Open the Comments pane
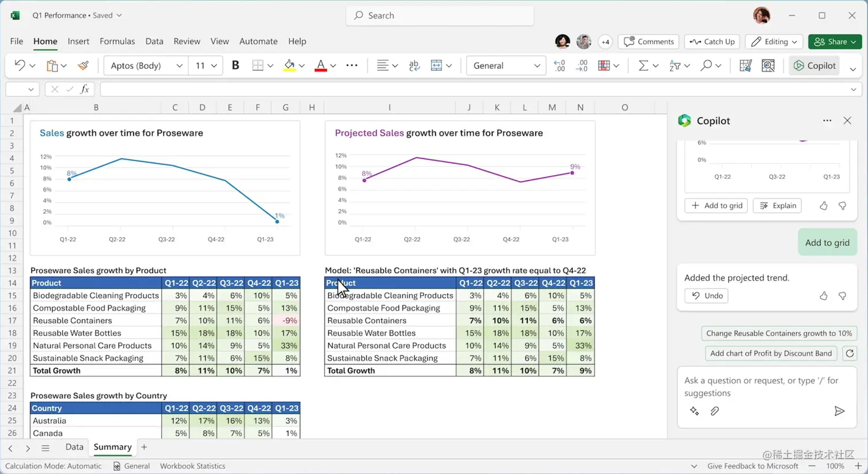The image size is (868, 474). (x=649, y=41)
